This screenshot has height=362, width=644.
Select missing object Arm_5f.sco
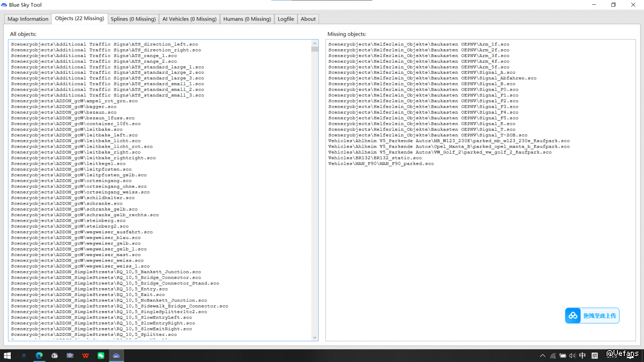pos(419,67)
